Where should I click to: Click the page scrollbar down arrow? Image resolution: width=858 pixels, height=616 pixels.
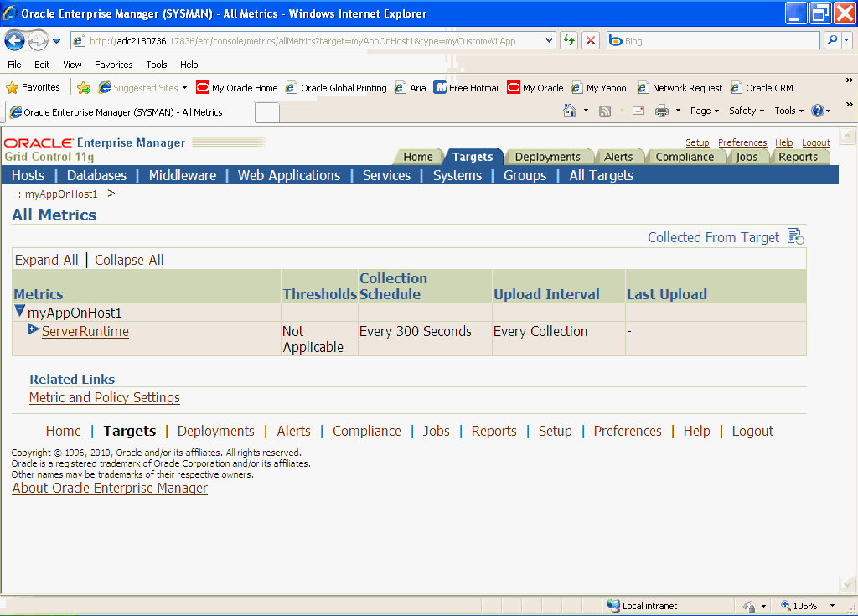coord(847,584)
